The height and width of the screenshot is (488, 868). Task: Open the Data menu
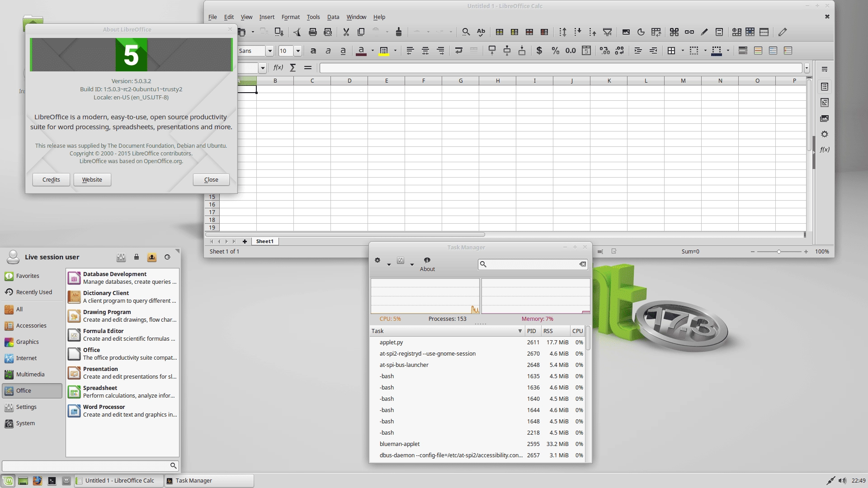[x=333, y=17]
